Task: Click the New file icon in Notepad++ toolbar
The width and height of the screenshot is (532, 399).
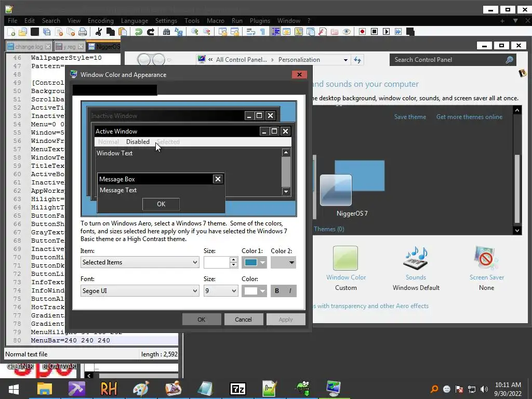Action: 11,32
